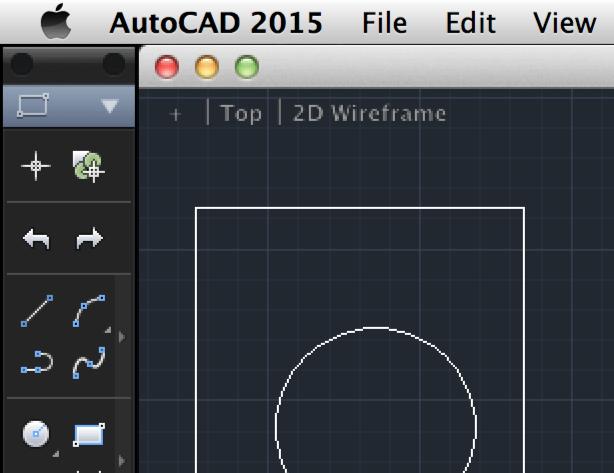Select the Circle tool
This screenshot has width=614, height=473.
tap(36, 434)
